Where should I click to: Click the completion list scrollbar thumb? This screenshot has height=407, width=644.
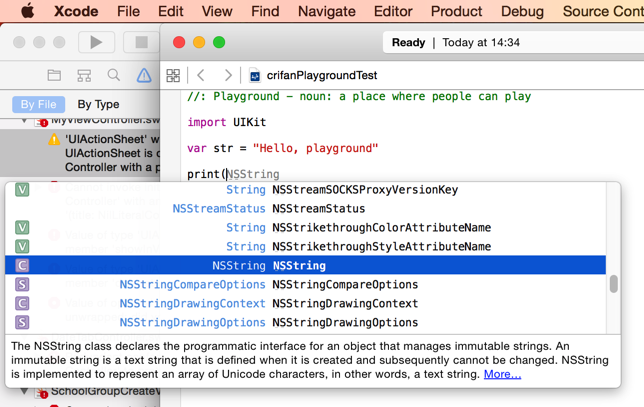[x=614, y=284]
